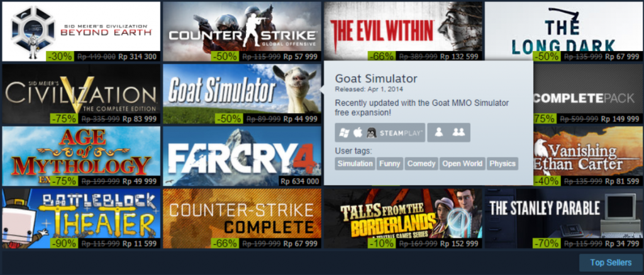Click the multiplayer two-person icon
The width and height of the screenshot is (644, 275).
click(x=458, y=133)
